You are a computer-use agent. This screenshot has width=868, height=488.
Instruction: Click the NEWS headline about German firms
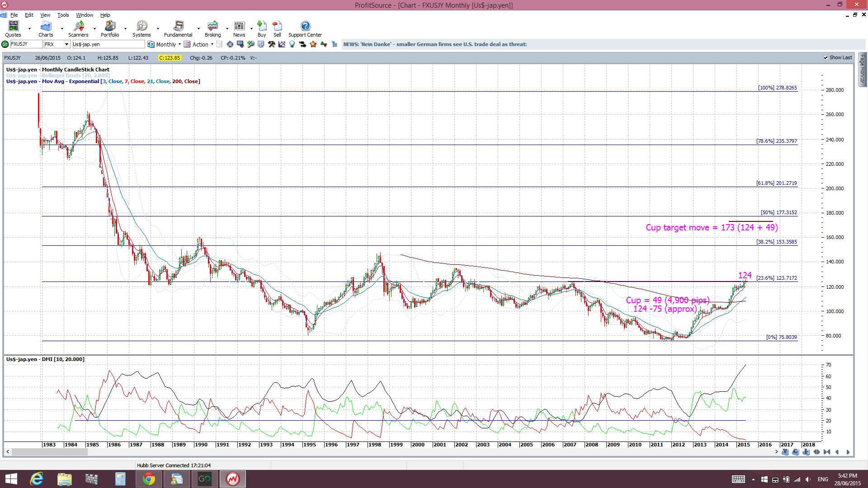435,44
